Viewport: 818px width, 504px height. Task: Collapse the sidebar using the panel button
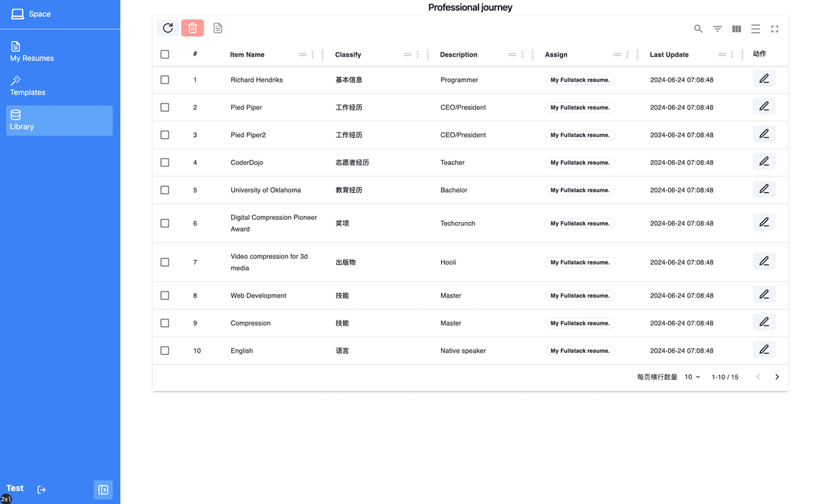tap(103, 490)
